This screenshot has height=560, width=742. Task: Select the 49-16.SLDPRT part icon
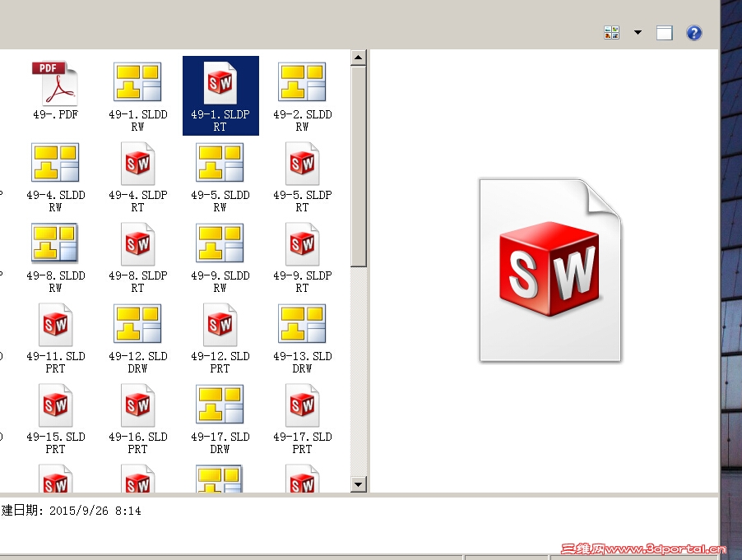(137, 405)
